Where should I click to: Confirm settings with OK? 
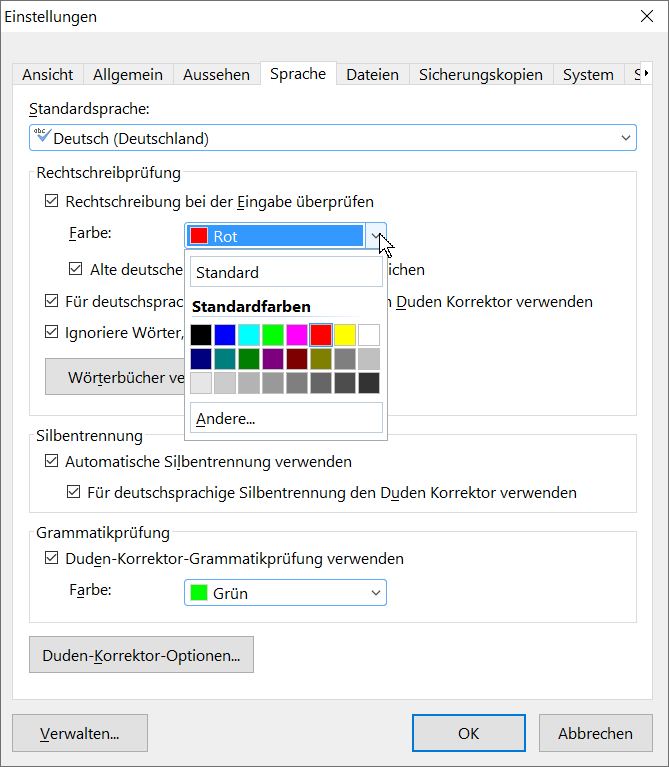(x=468, y=733)
